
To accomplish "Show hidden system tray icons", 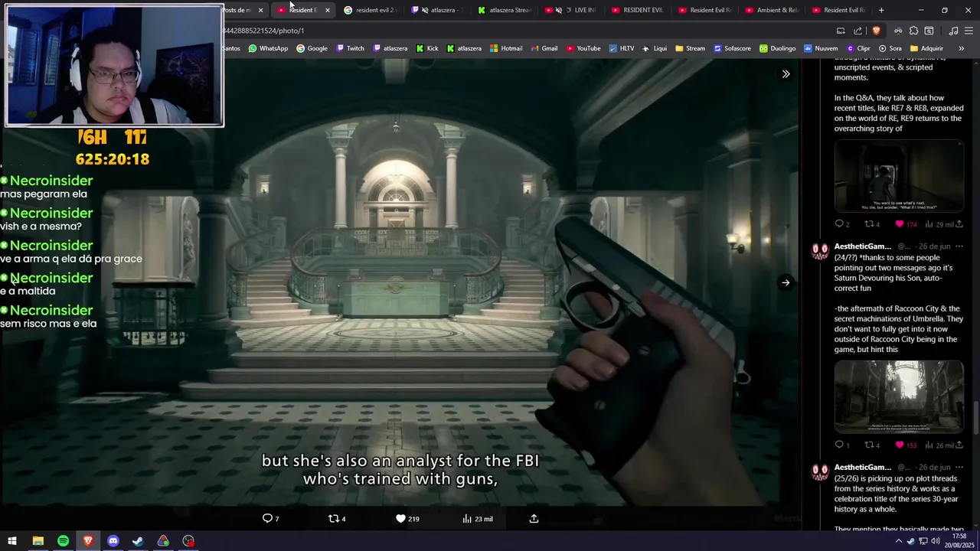I will tap(898, 541).
